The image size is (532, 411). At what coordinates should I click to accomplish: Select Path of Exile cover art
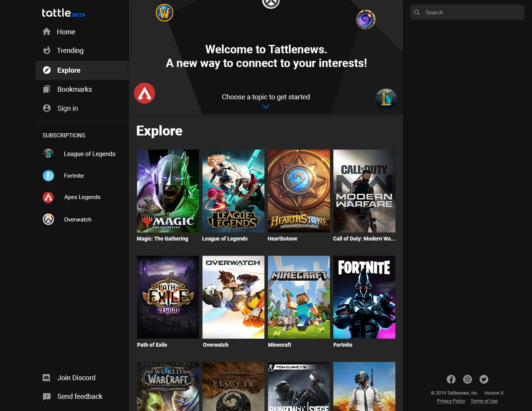click(168, 297)
